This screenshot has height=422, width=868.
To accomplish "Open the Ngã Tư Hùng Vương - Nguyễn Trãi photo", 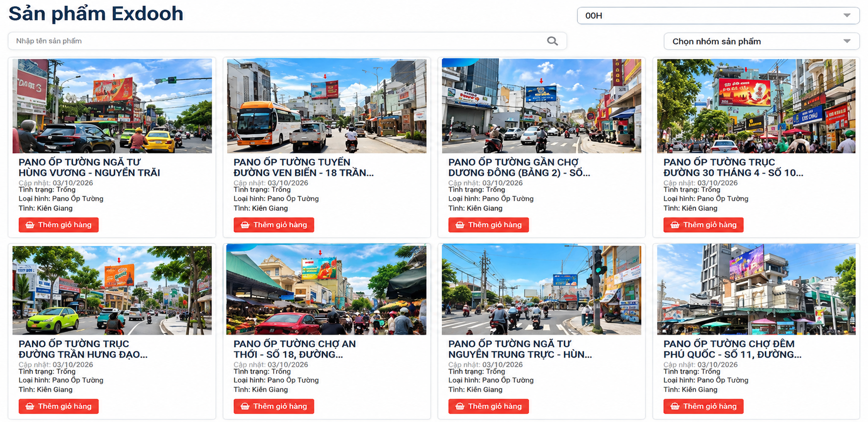I will [x=112, y=106].
